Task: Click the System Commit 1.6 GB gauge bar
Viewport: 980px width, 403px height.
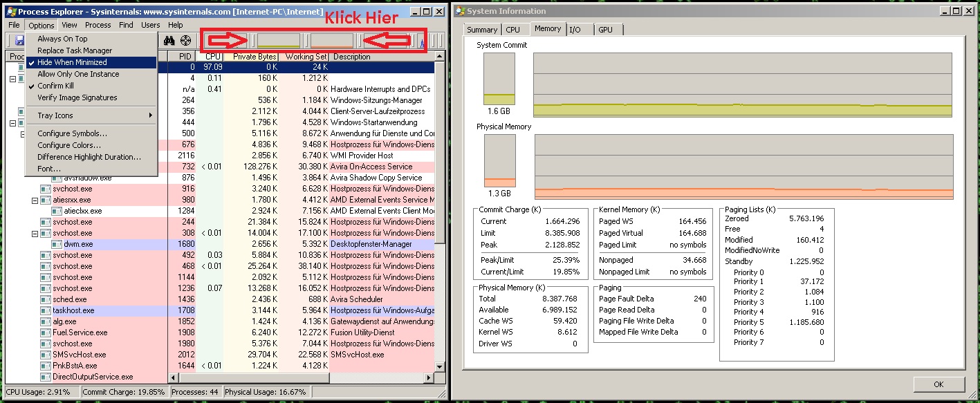Action: point(499,79)
